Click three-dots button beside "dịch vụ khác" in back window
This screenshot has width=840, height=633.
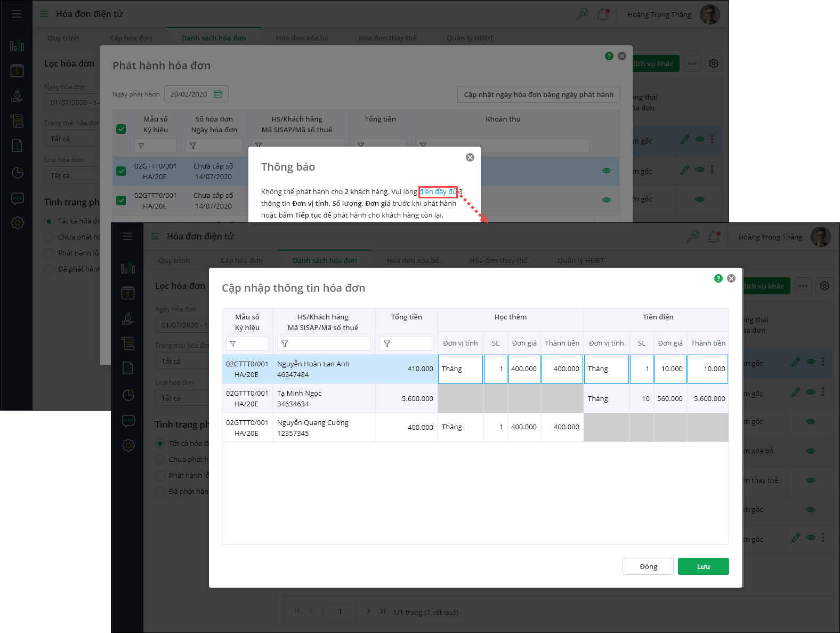pyautogui.click(x=692, y=63)
